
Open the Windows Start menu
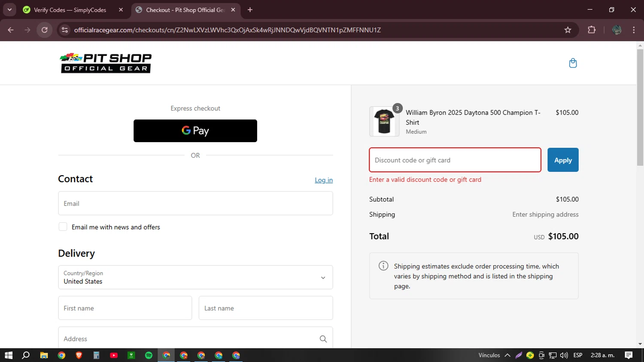[x=9, y=355]
